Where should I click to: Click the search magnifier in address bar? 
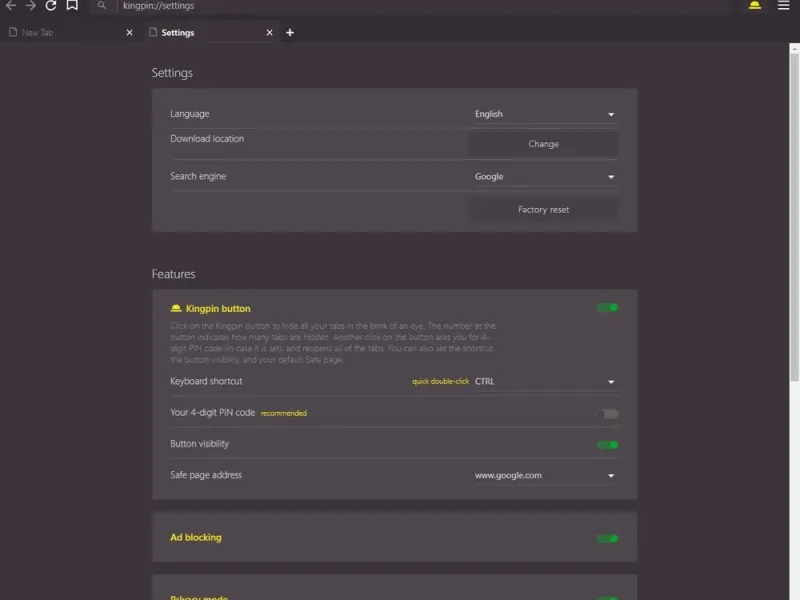pyautogui.click(x=102, y=6)
